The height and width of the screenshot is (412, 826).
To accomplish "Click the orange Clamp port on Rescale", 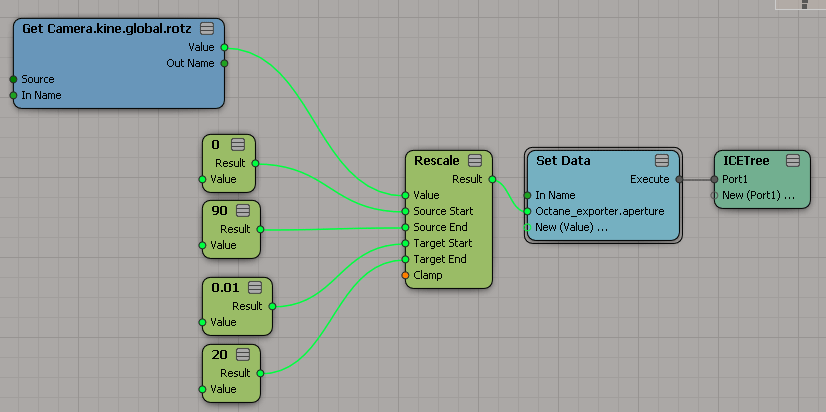I will point(405,275).
